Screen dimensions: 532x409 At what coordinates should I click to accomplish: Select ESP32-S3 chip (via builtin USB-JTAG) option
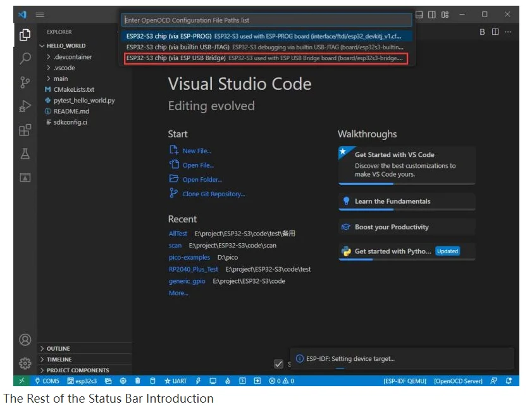click(x=266, y=47)
